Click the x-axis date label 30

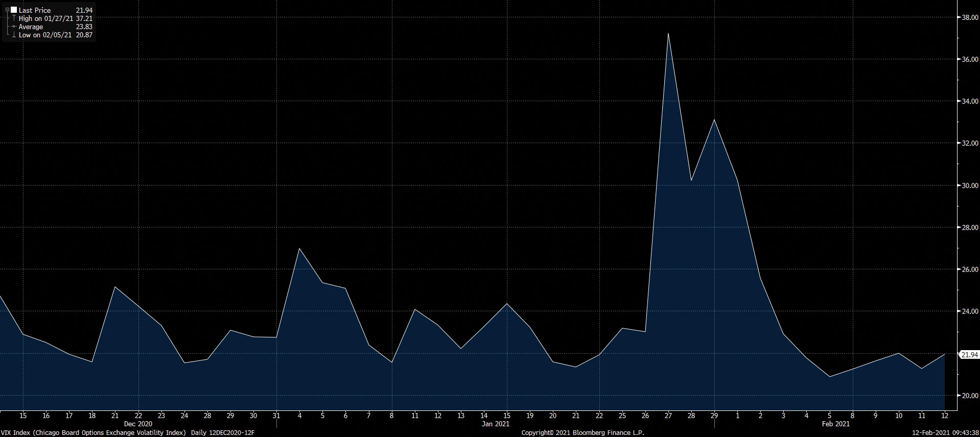(253, 416)
